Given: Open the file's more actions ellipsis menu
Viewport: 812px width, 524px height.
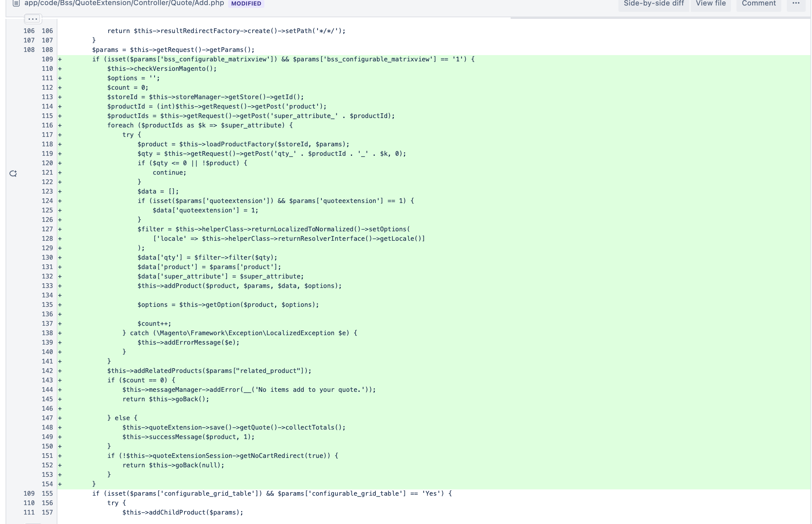Looking at the screenshot, I should pyautogui.click(x=796, y=4).
